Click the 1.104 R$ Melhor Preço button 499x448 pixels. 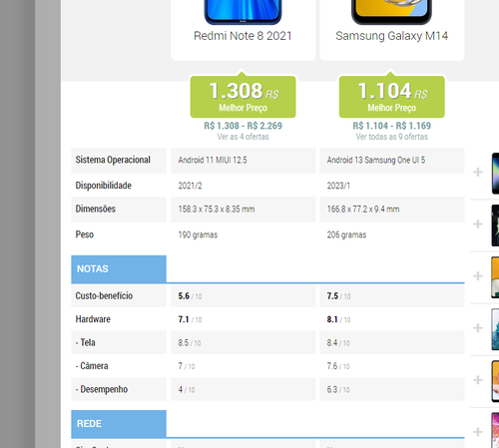click(x=391, y=97)
